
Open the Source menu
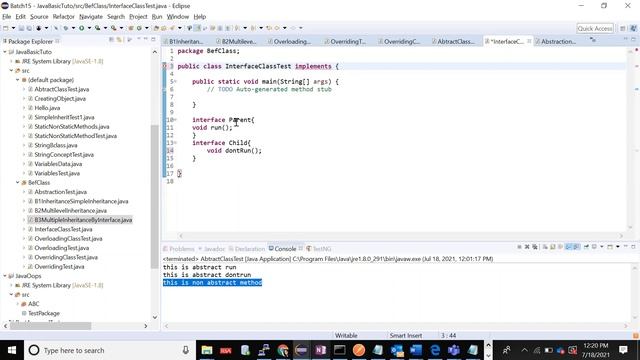pos(39,17)
